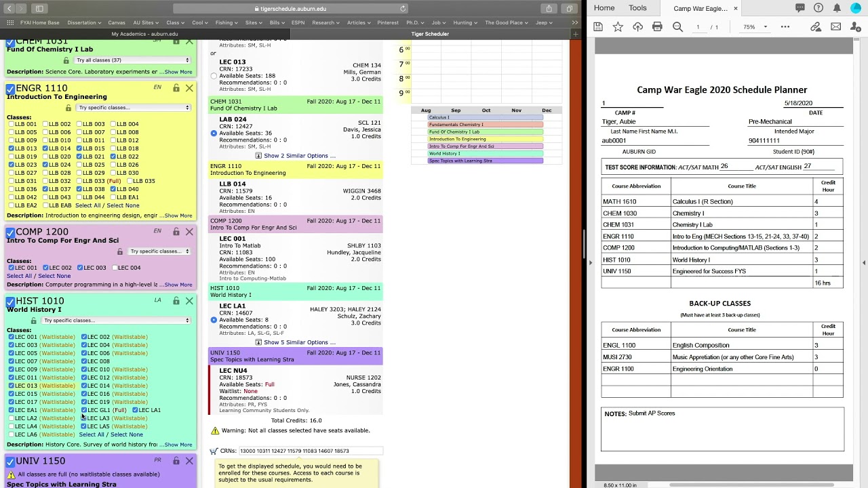Click Show More for COMP 1200 description

pos(178,285)
